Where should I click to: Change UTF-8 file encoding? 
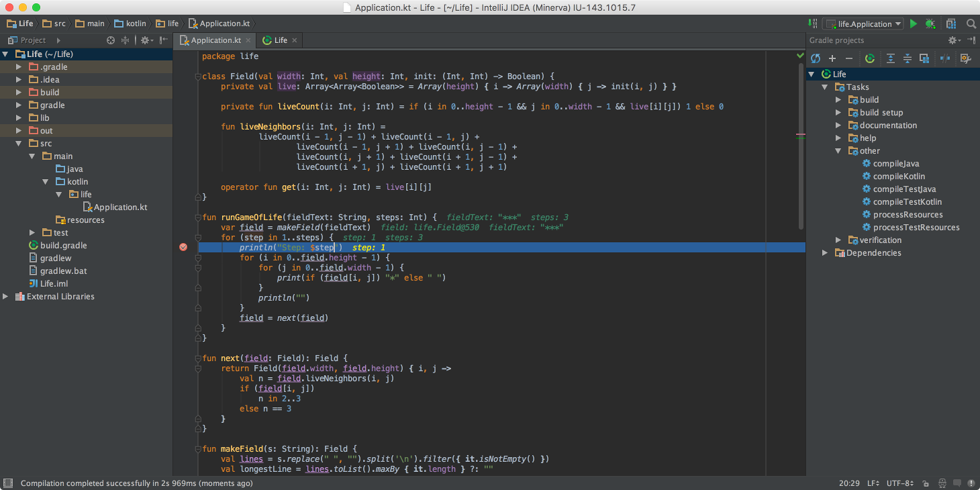899,483
